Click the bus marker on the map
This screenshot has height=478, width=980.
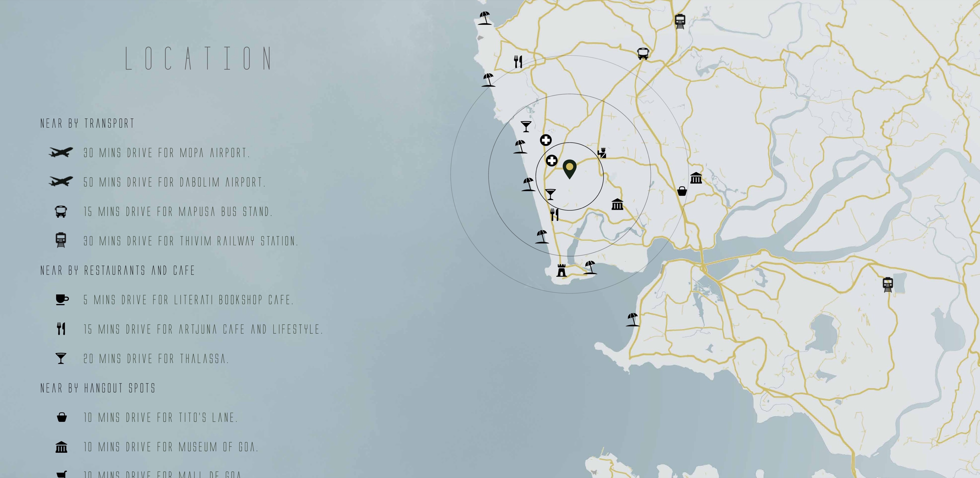click(x=643, y=54)
